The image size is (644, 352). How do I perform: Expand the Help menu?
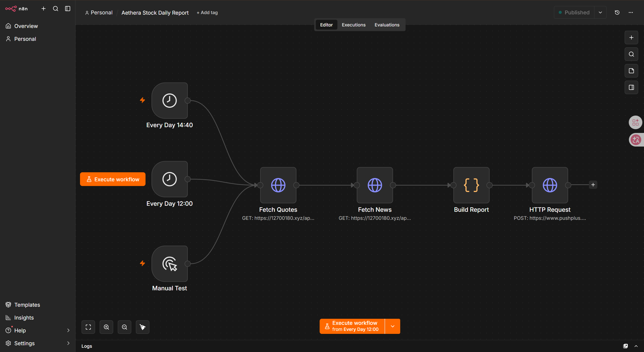pyautogui.click(x=38, y=330)
